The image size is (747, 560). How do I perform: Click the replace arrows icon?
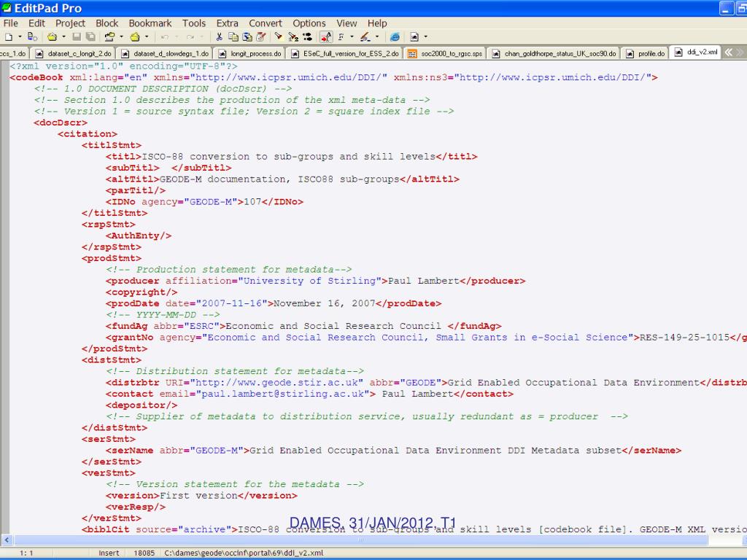307,36
